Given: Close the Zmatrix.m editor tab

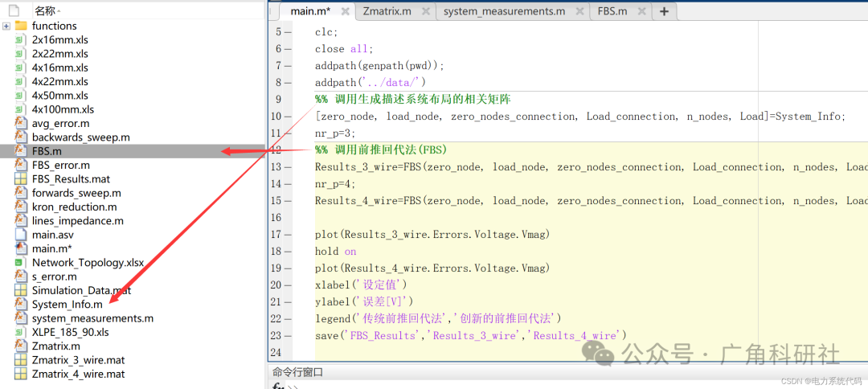Looking at the screenshot, I should (425, 11).
